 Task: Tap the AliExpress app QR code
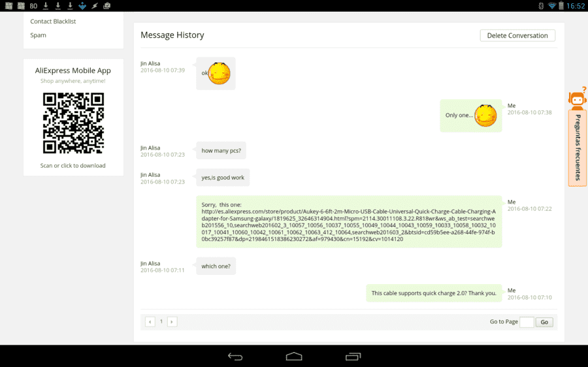[x=73, y=123]
